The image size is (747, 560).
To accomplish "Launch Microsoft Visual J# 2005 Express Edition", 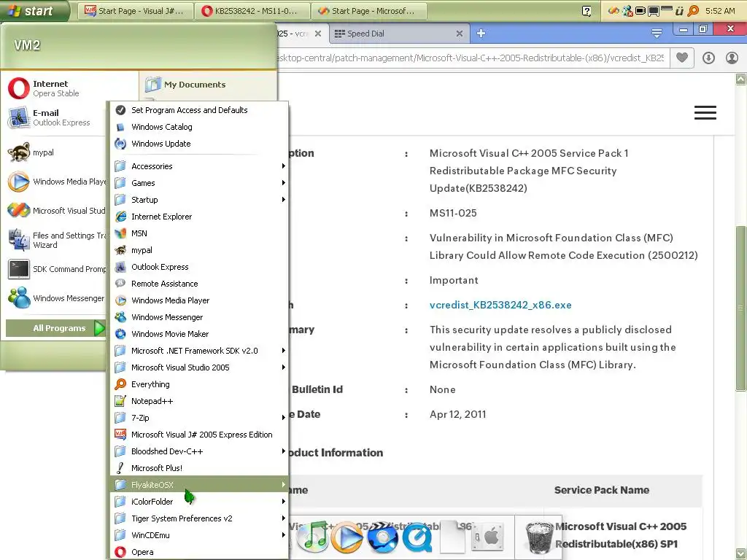I will click(x=199, y=435).
